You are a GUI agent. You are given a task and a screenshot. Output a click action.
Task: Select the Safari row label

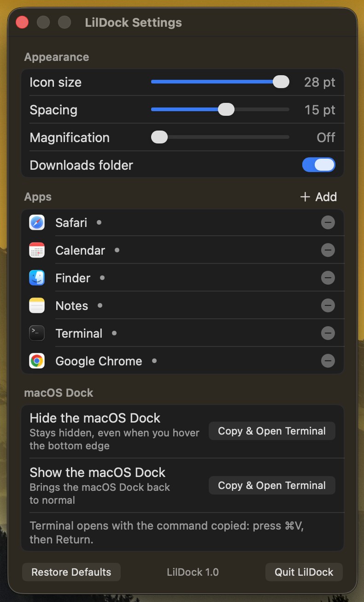71,223
